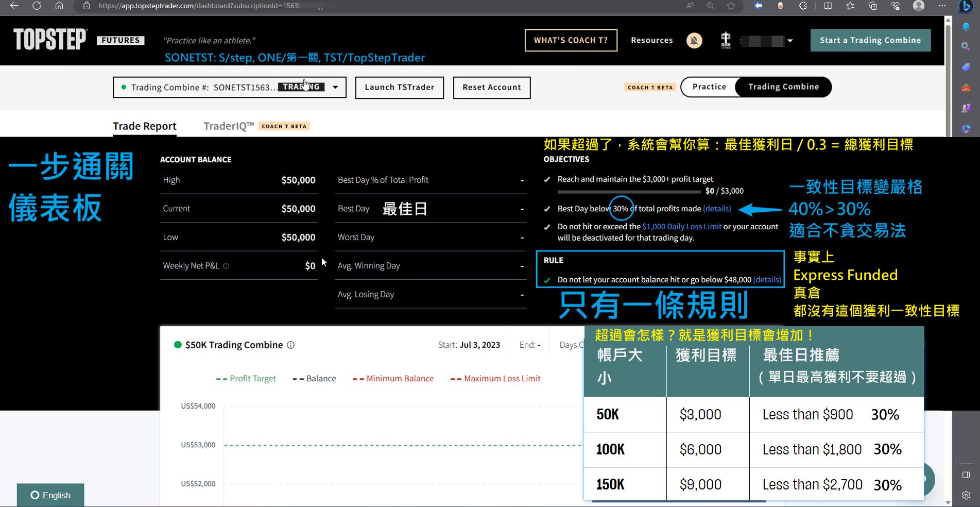Open the TraderIQ tab
The width and height of the screenshot is (980, 507).
(229, 126)
